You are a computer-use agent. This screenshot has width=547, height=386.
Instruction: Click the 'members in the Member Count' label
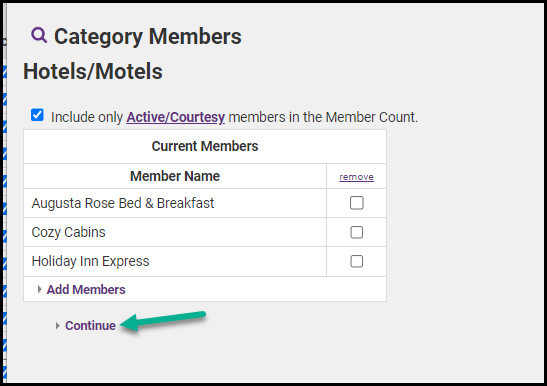click(323, 117)
